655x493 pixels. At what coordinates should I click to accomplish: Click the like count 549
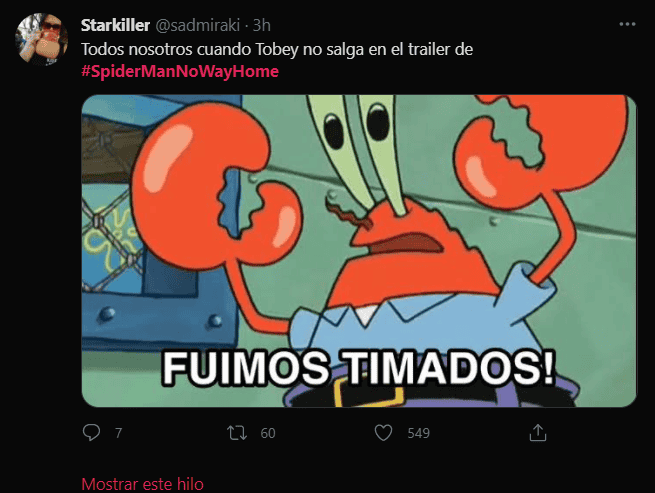(x=419, y=433)
